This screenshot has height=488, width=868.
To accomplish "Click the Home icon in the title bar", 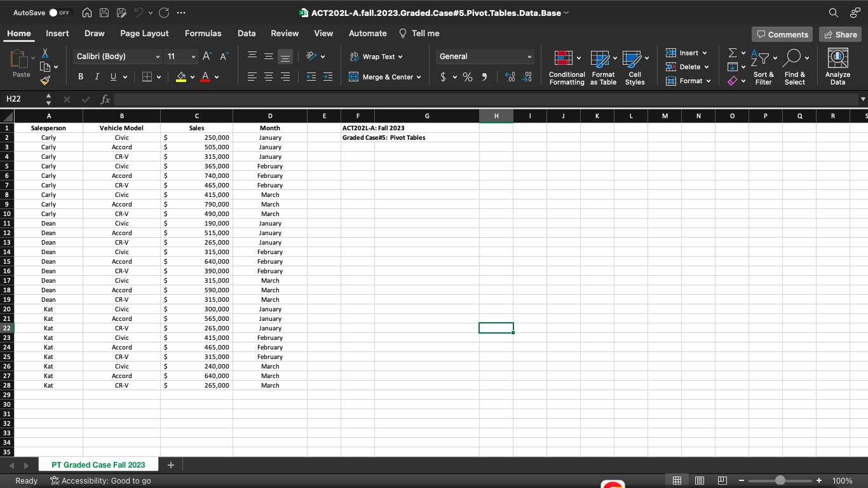I will click(x=87, y=13).
